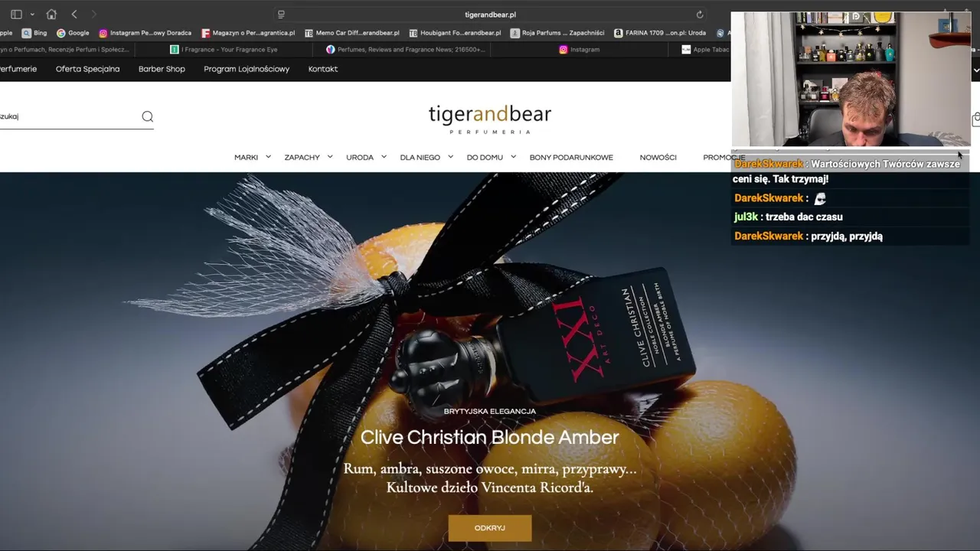The image size is (980, 551).
Task: Switch to the Perfumes, Reviews and Fragrance News tab
Action: pos(406,50)
